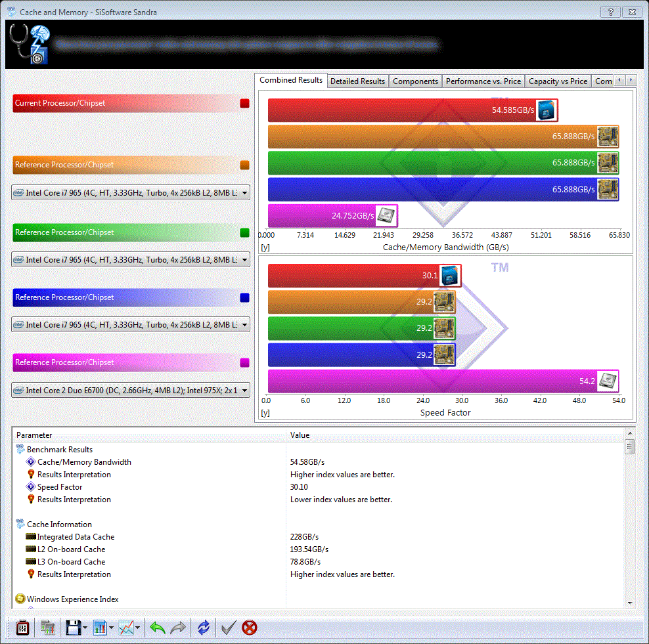Click the green back arrow
649x644 pixels.
pyautogui.click(x=157, y=628)
